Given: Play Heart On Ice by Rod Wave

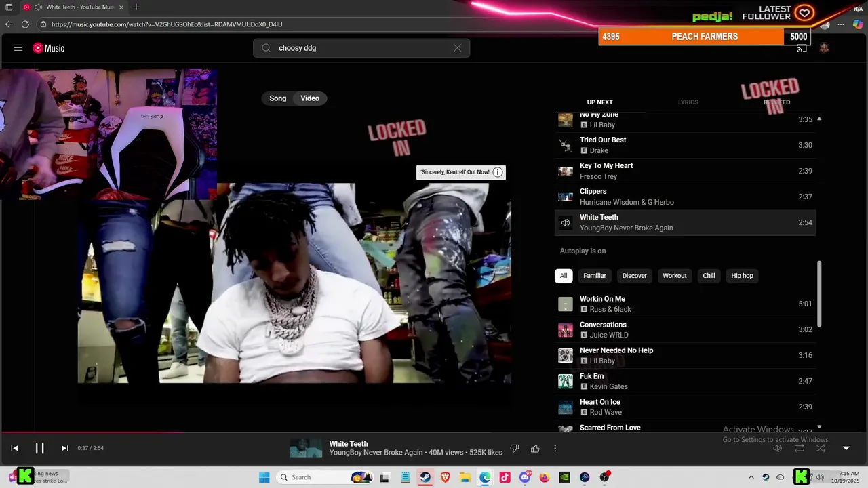Looking at the screenshot, I should click(685, 407).
